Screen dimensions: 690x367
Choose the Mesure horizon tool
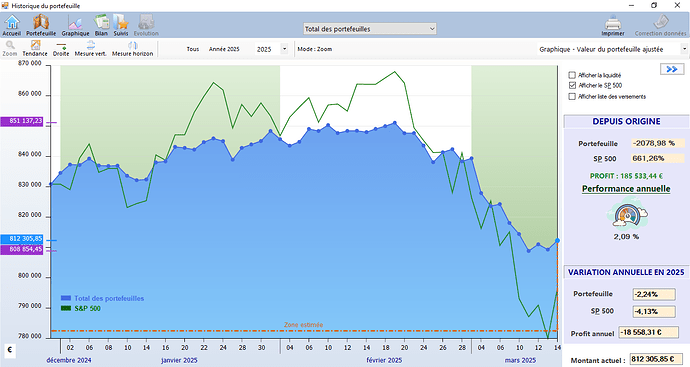click(x=132, y=48)
